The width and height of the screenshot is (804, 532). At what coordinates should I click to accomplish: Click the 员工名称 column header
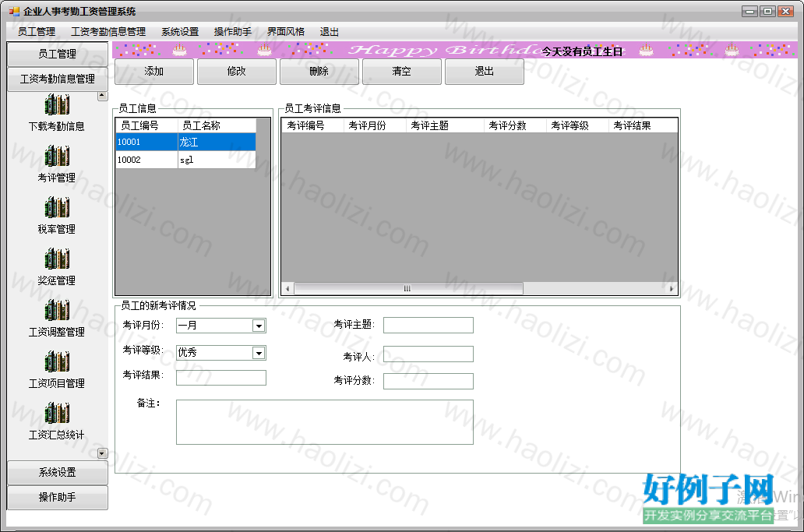point(217,125)
